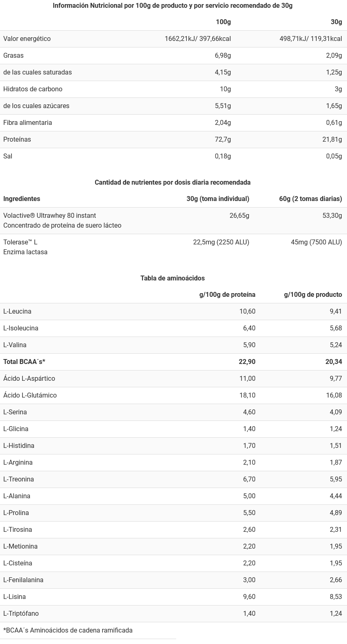Click the 'Ingredientes' column header

point(22,199)
